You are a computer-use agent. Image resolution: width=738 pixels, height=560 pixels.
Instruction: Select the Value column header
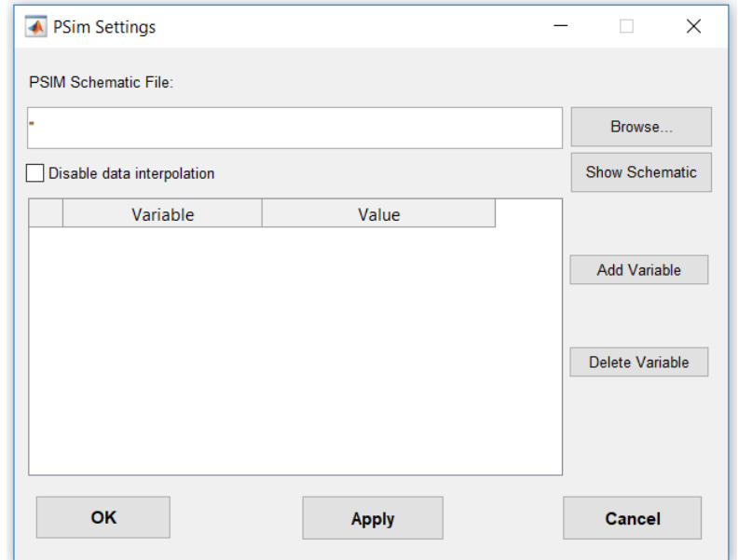tap(378, 214)
